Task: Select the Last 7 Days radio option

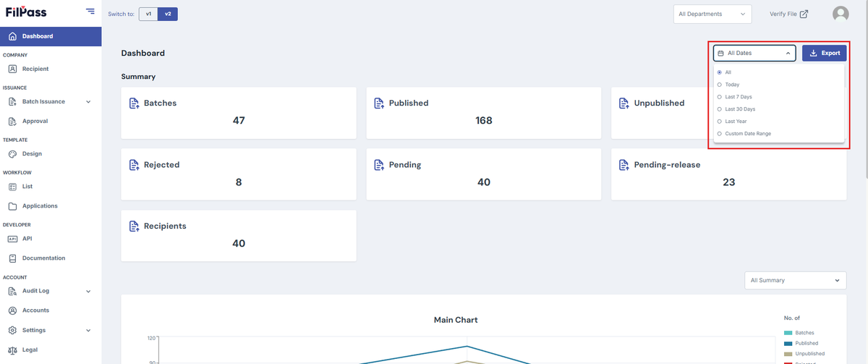Action: [x=719, y=97]
